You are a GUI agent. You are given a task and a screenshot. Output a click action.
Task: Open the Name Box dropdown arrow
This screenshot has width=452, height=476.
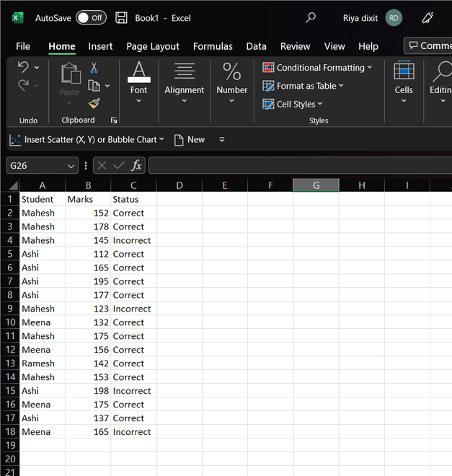tap(71, 166)
